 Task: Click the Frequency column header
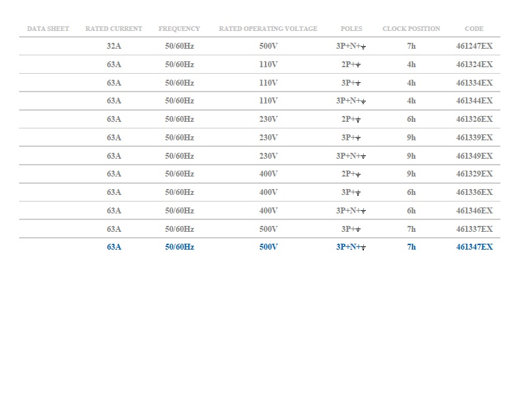point(179,29)
